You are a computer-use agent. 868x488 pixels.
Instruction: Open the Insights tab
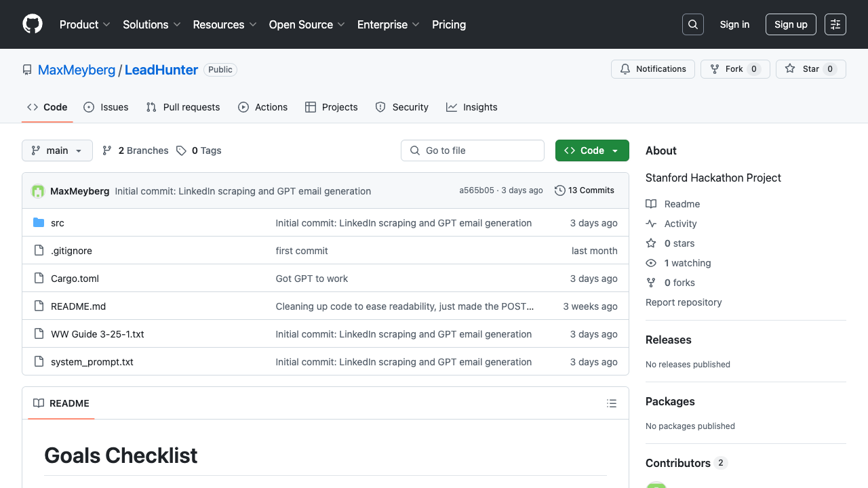tap(472, 107)
